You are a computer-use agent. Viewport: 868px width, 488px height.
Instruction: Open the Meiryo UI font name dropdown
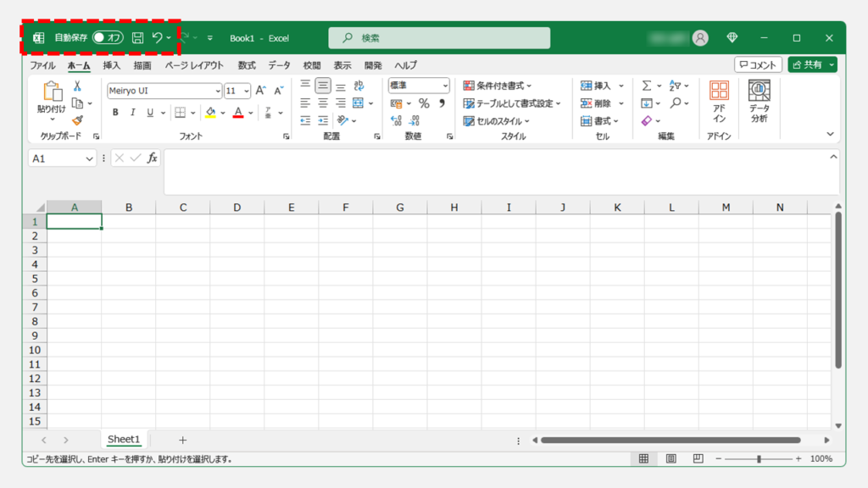[x=218, y=91]
